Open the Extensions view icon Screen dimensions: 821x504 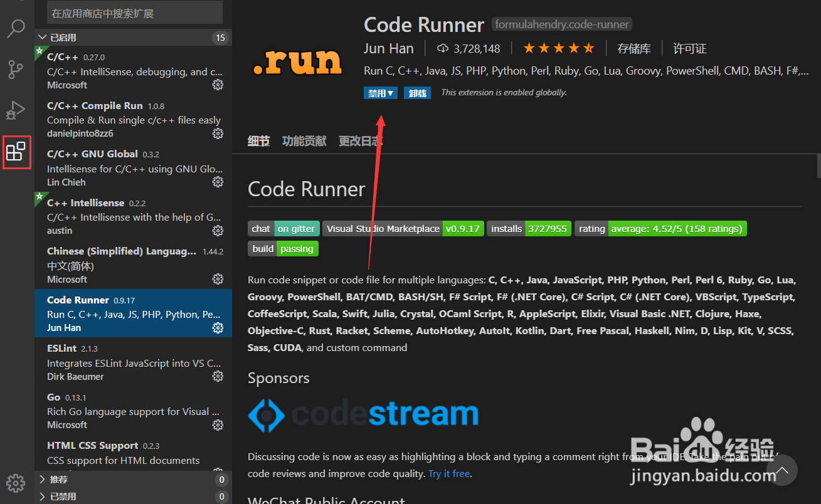[x=16, y=152]
